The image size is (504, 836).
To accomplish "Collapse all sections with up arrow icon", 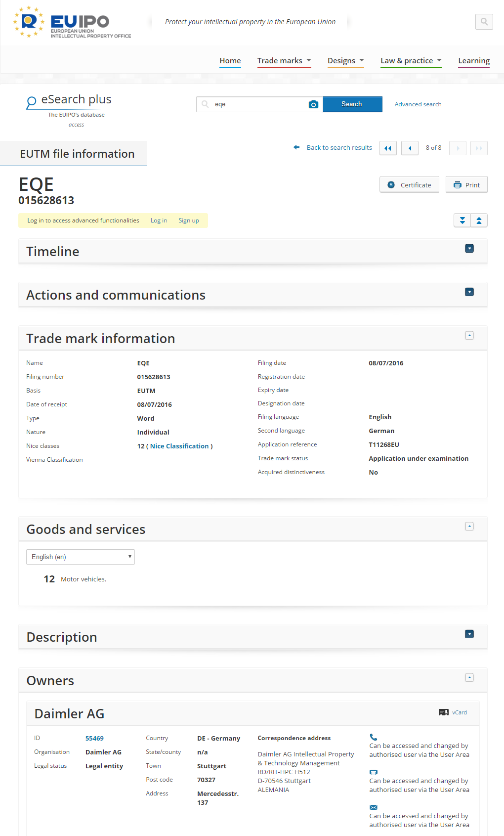I will (479, 220).
